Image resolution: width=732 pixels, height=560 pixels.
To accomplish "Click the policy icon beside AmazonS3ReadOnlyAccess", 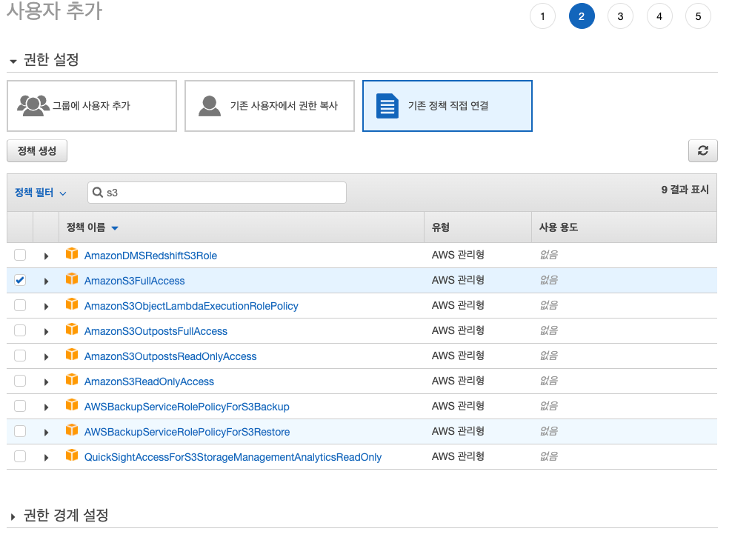I will click(72, 379).
